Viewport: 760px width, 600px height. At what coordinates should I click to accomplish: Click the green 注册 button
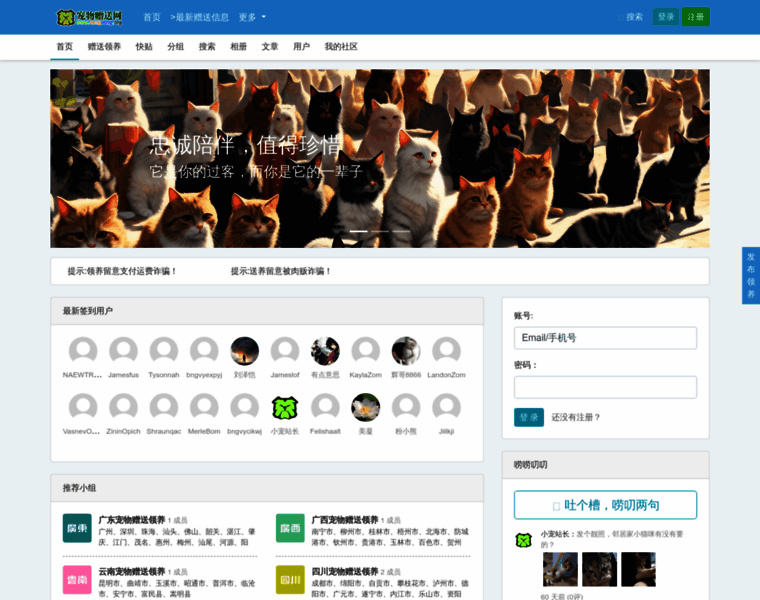(x=696, y=17)
